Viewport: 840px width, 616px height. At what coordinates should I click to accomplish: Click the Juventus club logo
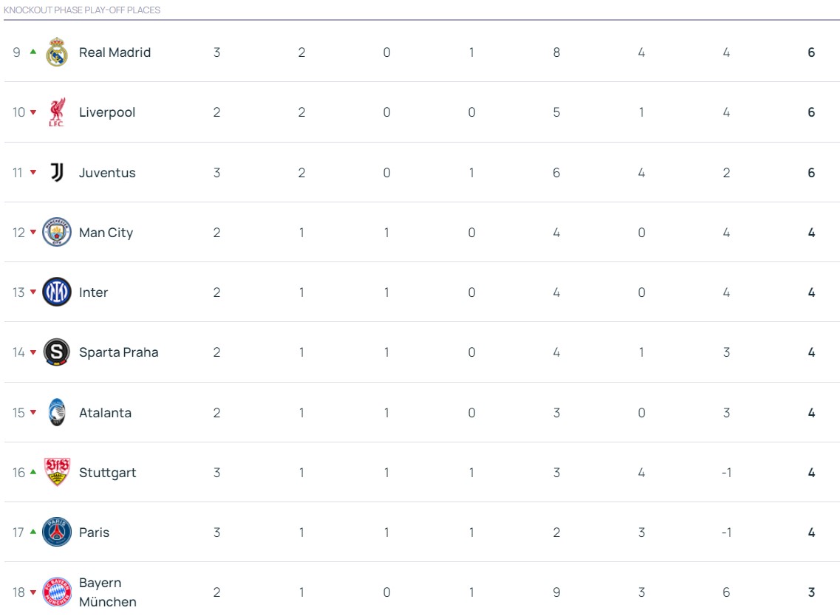point(57,173)
